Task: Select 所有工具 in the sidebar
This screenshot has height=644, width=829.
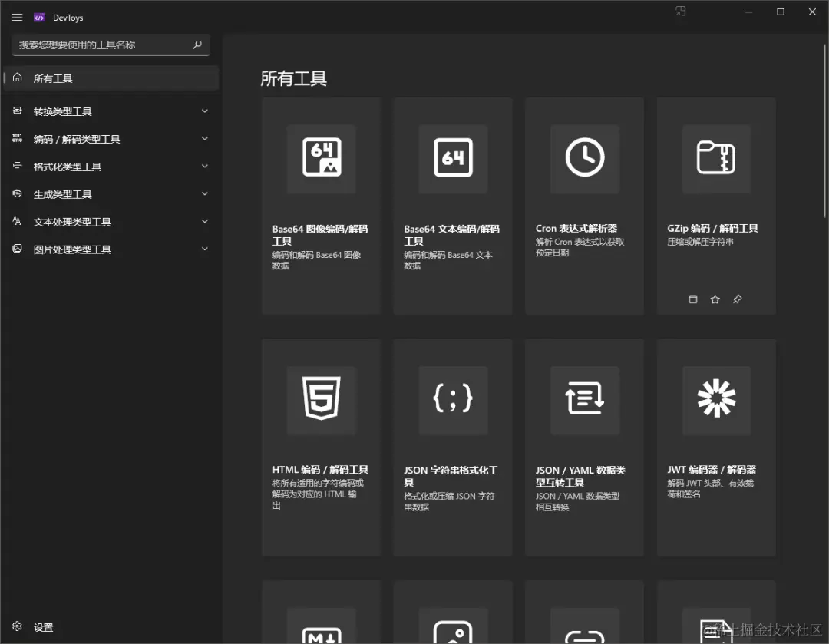Action: pos(111,78)
